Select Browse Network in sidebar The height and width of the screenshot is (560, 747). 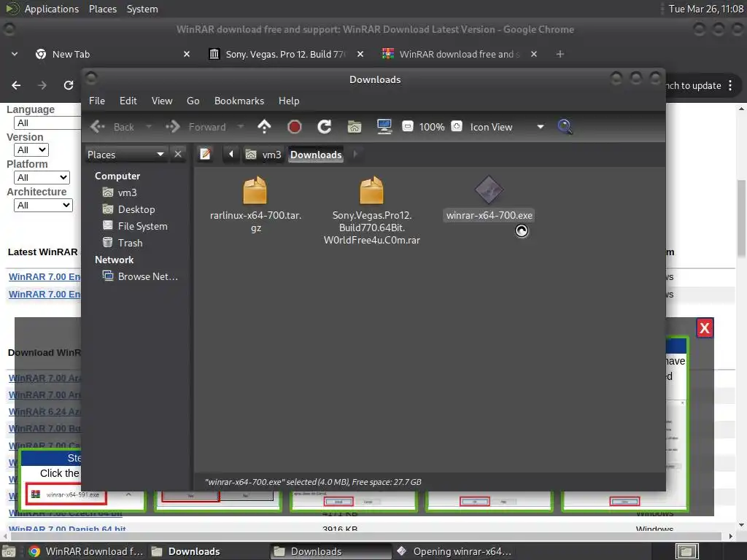click(x=140, y=276)
